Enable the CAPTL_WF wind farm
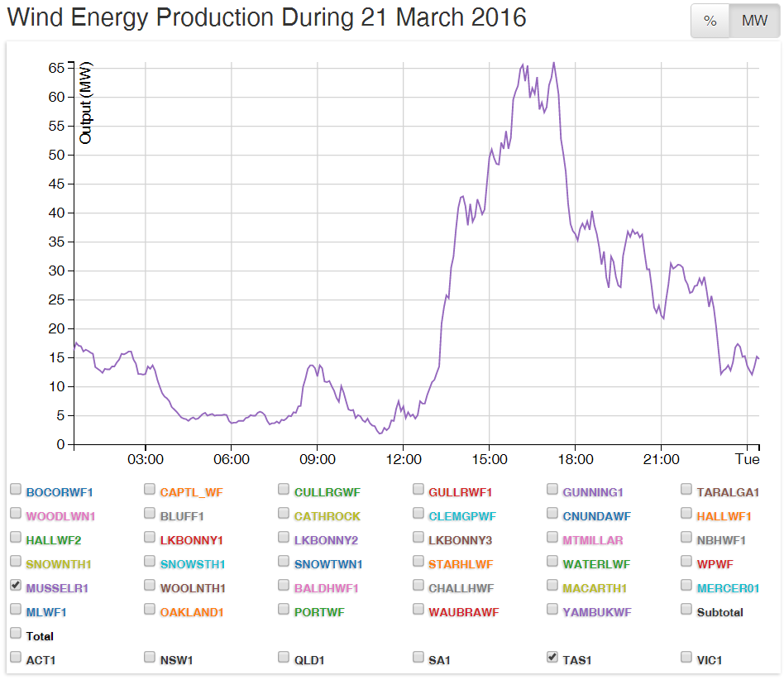This screenshot has width=784, height=680. (150, 489)
